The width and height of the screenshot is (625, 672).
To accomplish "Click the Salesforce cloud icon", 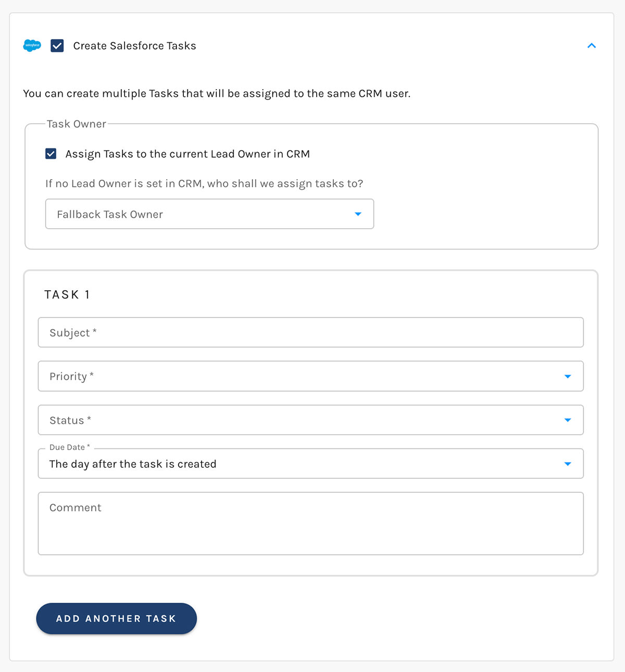I will (32, 45).
